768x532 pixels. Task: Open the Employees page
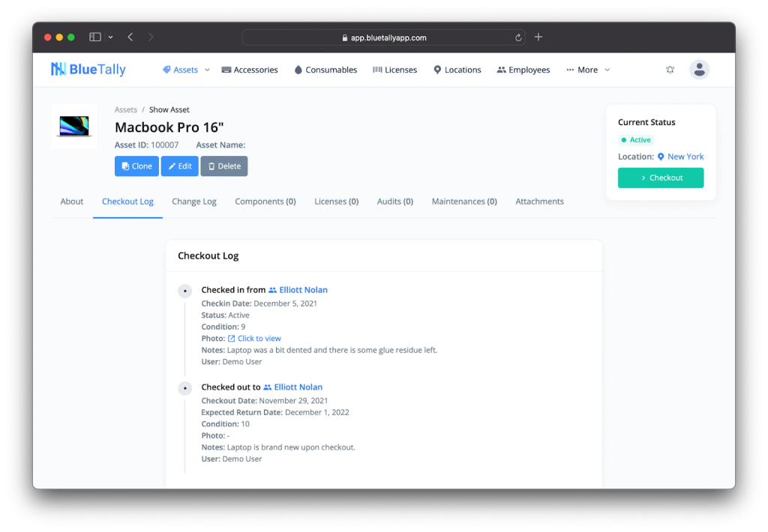(523, 70)
